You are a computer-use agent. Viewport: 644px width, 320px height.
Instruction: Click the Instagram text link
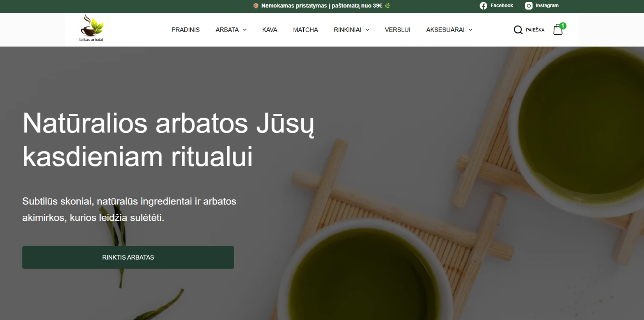[x=547, y=6]
